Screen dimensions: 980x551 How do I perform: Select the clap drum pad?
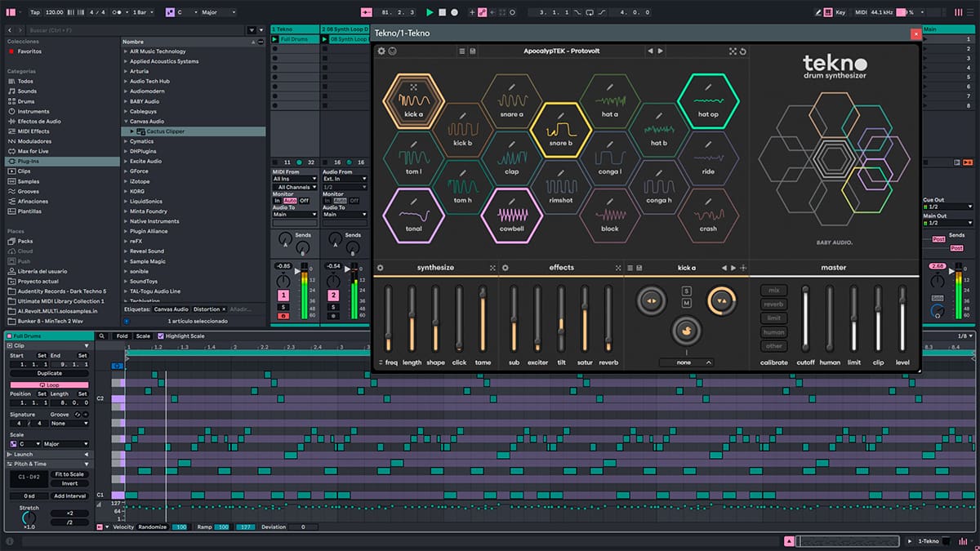point(512,159)
